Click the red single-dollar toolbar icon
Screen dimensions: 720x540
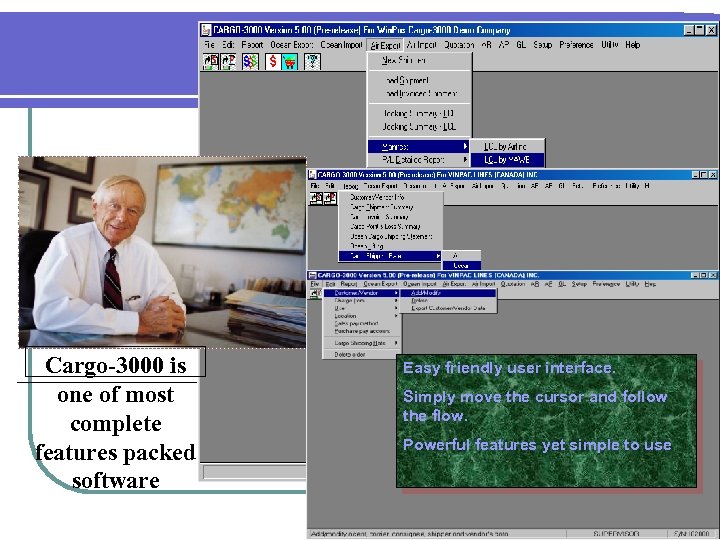(x=273, y=62)
